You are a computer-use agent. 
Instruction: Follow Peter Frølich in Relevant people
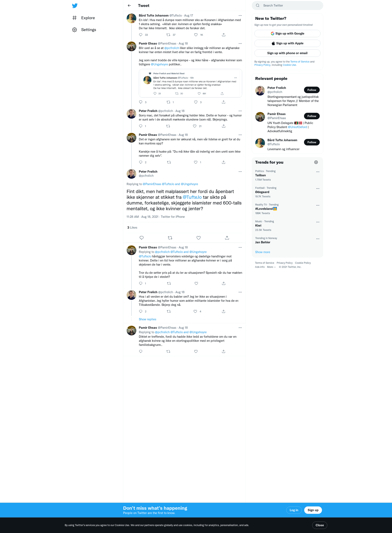(312, 90)
